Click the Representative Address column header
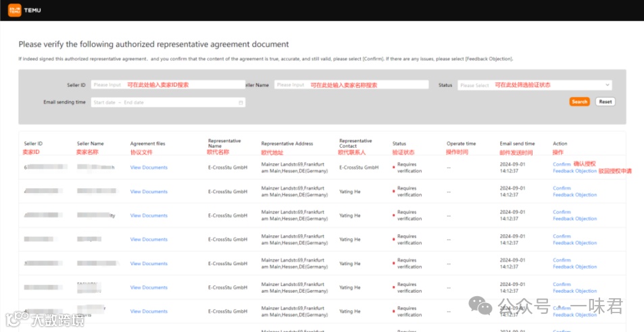The width and height of the screenshot is (644, 332). (x=287, y=144)
